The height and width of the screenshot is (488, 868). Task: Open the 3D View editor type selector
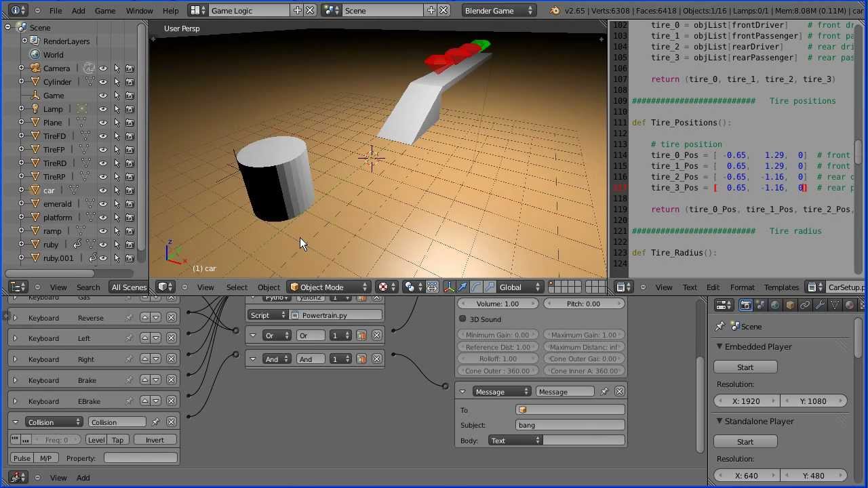[x=165, y=287]
